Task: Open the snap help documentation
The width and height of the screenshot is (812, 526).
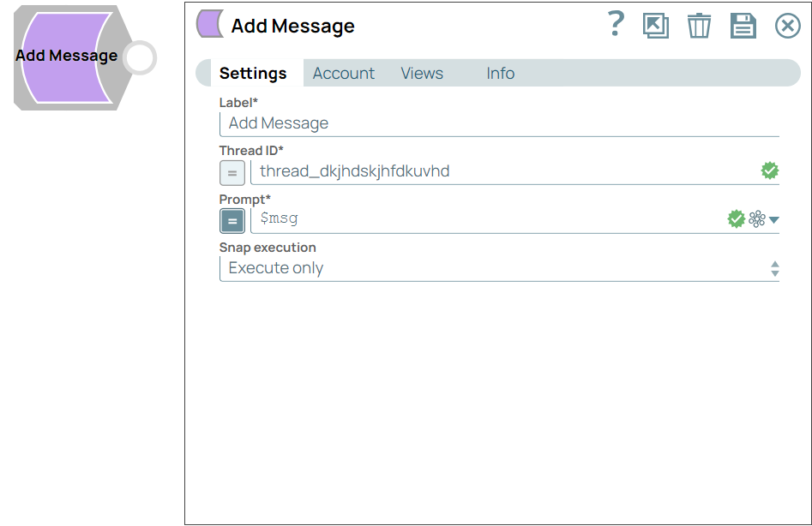Action: coord(616,26)
